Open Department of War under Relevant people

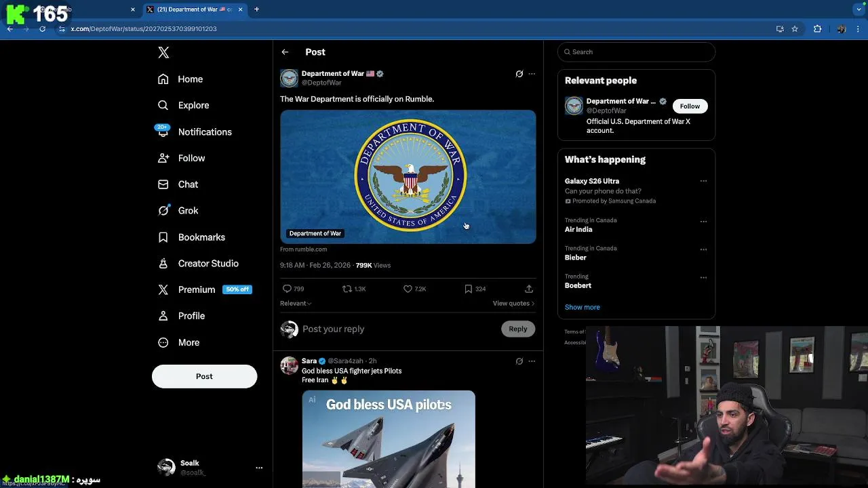coord(620,102)
